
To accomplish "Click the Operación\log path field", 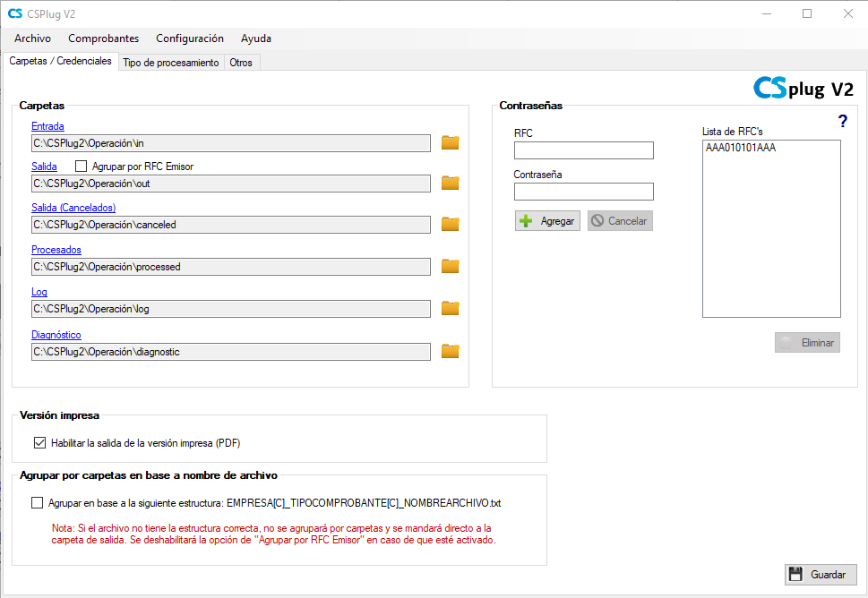I will click(x=231, y=309).
